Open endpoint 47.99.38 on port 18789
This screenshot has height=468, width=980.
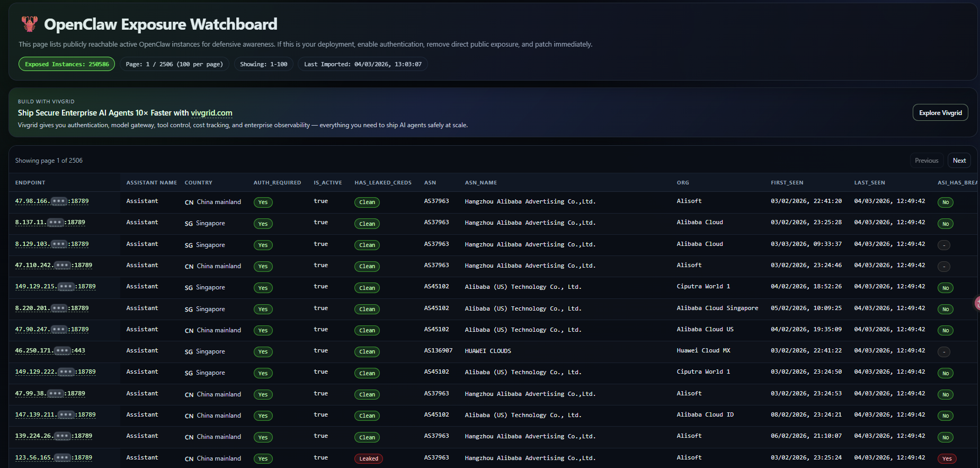pos(50,394)
